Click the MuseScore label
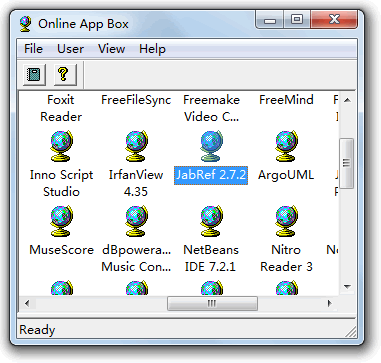 tap(62, 250)
